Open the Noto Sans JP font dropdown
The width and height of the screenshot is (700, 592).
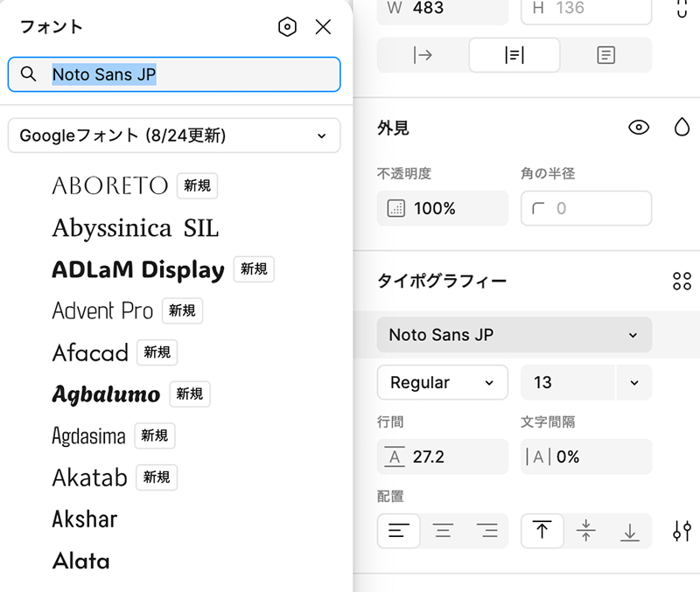pos(514,335)
